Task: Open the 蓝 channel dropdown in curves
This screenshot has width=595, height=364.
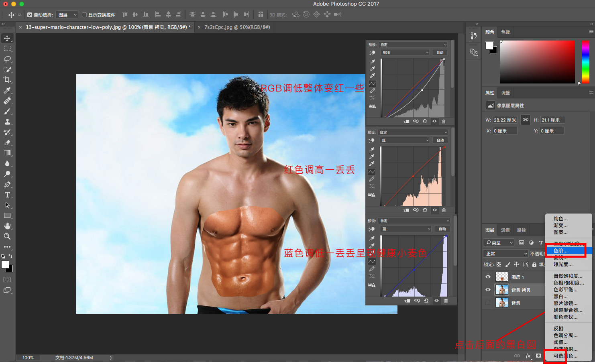Action: [x=406, y=229]
